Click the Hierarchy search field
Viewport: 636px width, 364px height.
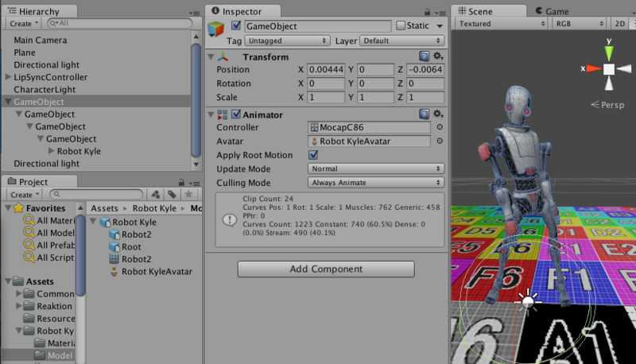pyautogui.click(x=120, y=23)
